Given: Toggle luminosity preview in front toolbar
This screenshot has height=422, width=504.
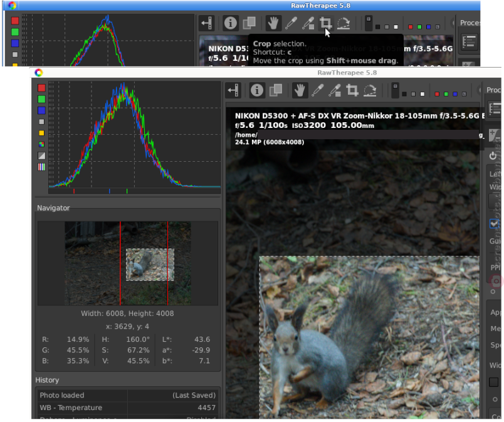Looking at the screenshot, I should [464, 94].
